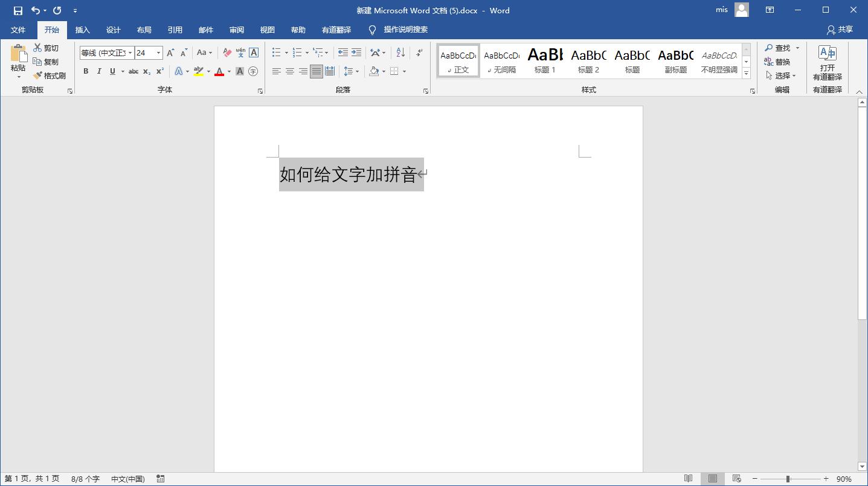The image size is (868, 486).
Task: Open the font color dropdown arrow
Action: (x=228, y=71)
